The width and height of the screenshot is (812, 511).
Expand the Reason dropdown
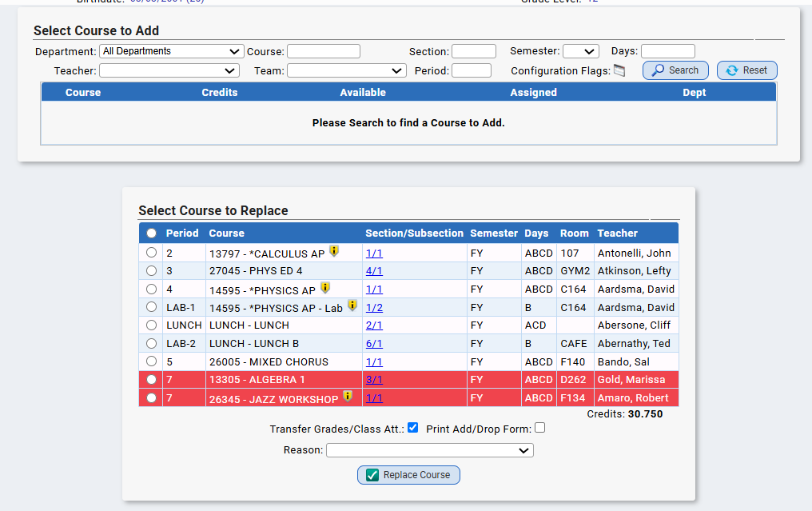tap(430, 450)
